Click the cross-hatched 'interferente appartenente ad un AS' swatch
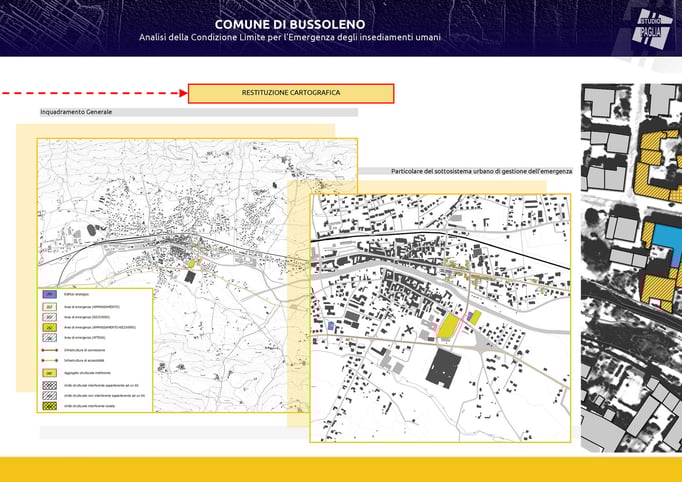The image size is (682, 482). click(50, 385)
